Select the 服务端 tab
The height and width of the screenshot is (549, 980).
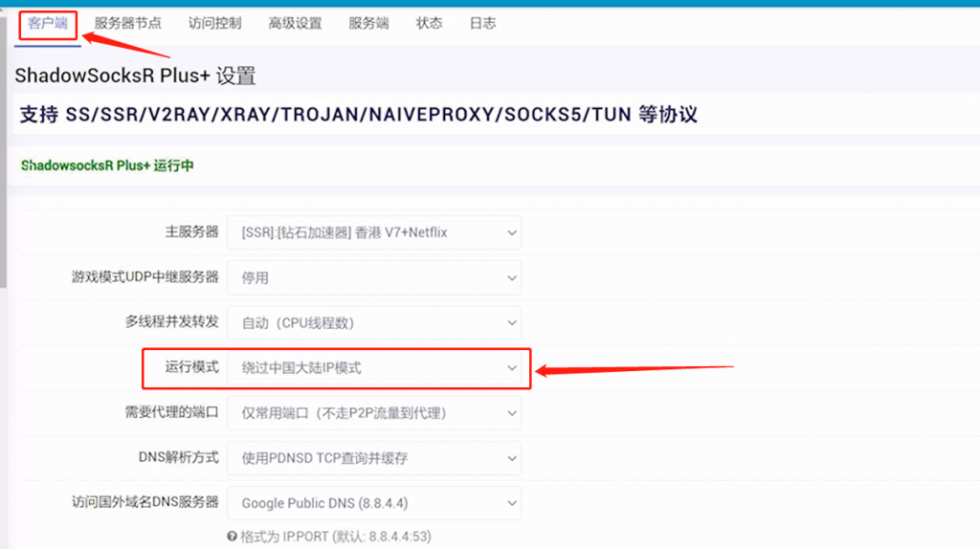click(368, 24)
